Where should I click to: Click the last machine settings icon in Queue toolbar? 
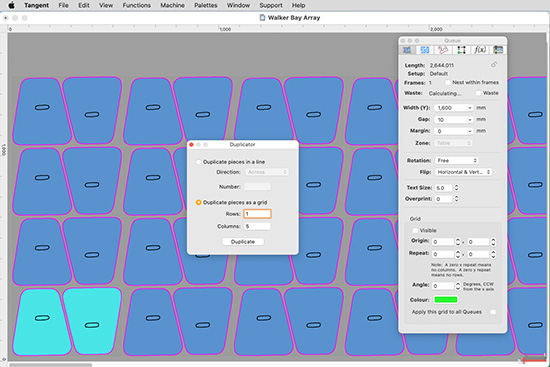coord(498,50)
